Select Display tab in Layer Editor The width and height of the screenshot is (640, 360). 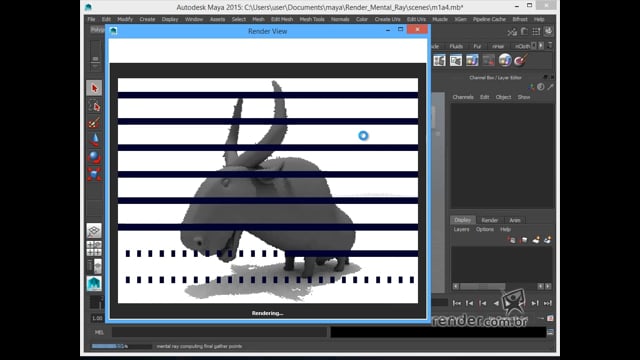point(462,220)
